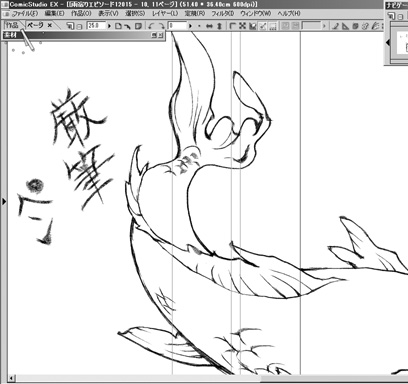Open the zoom percentage dropdown arrow
Viewport: 408px width, 384px height.
(109, 26)
